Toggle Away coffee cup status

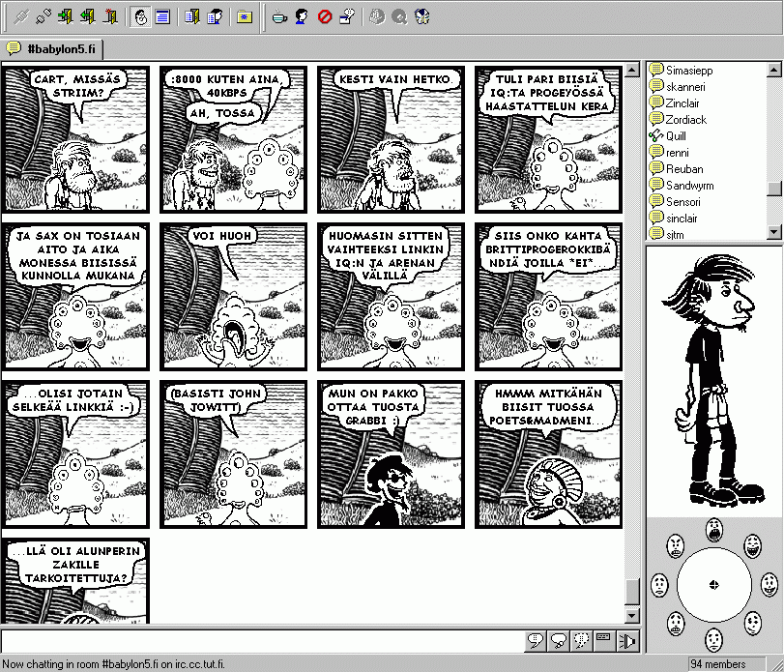click(279, 17)
